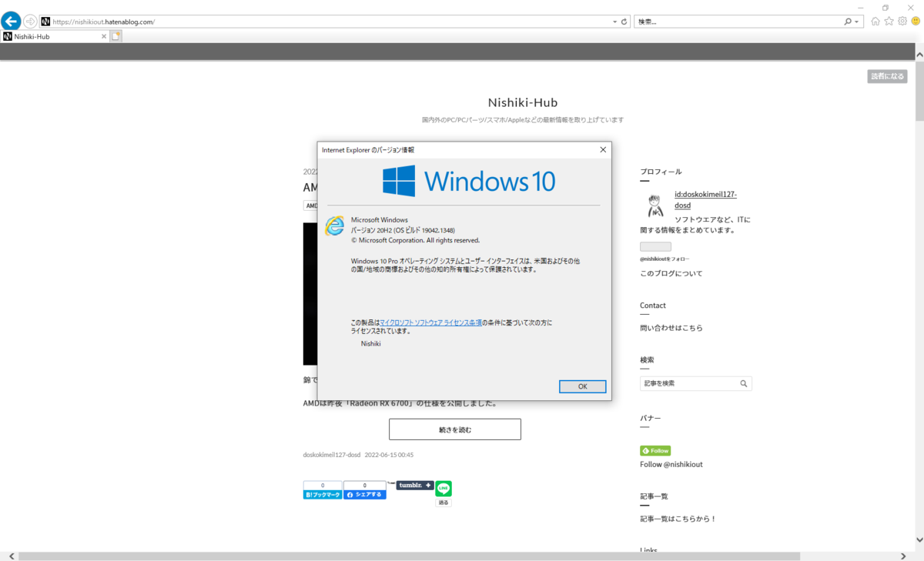Open the Tools gear icon
The image size is (924, 561).
coord(902,22)
